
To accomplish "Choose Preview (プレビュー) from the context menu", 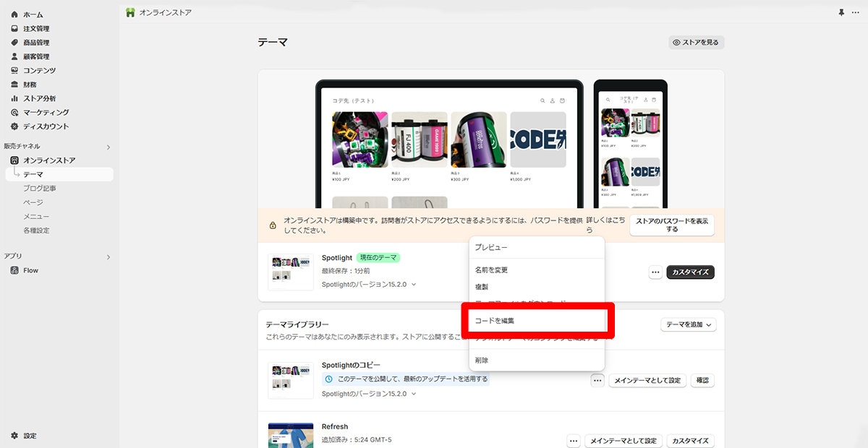I will tap(491, 247).
